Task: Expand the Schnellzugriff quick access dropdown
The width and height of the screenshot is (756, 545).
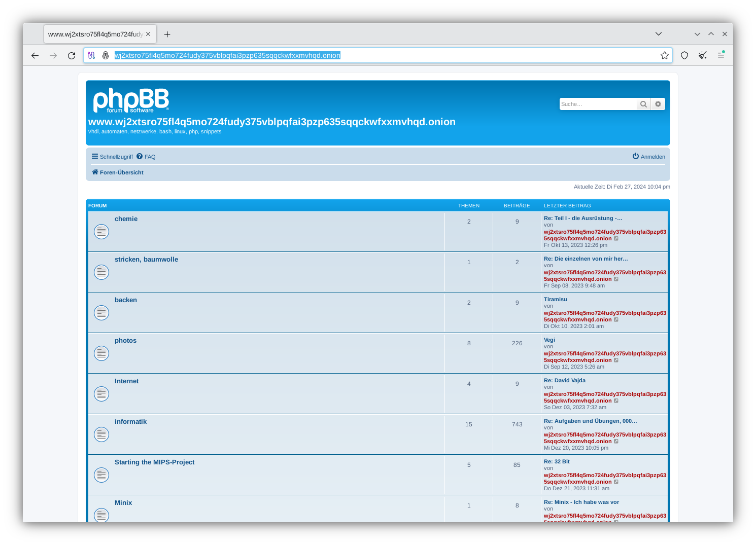Action: [x=112, y=157]
